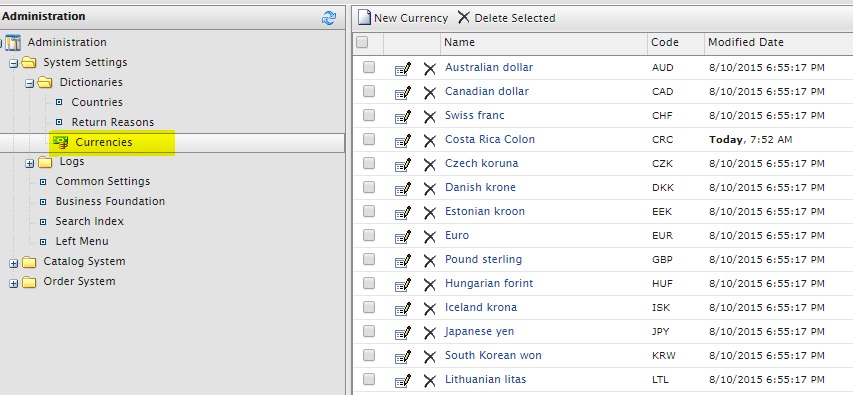Expand the Logs folder node

[x=30, y=163]
